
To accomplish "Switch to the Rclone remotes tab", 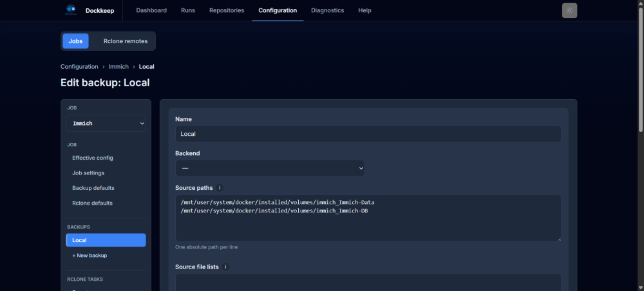I will click(x=126, y=41).
